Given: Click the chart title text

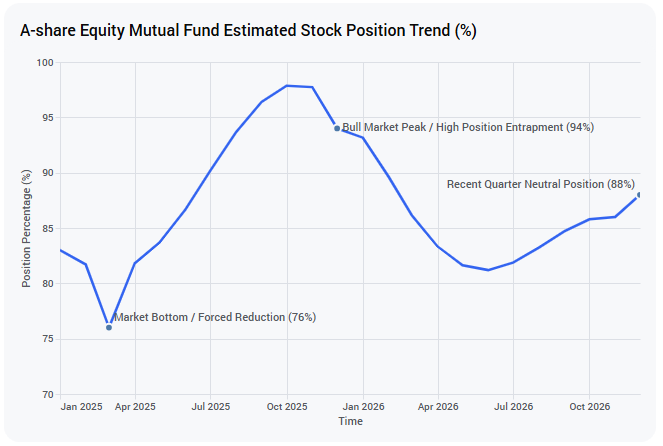Looking at the screenshot, I should 249,30.
